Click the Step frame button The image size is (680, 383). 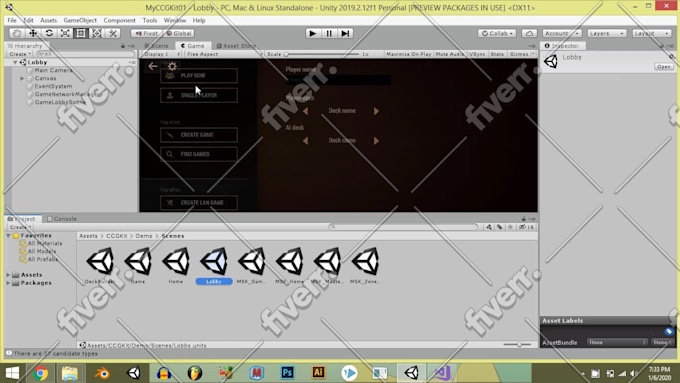[345, 33]
